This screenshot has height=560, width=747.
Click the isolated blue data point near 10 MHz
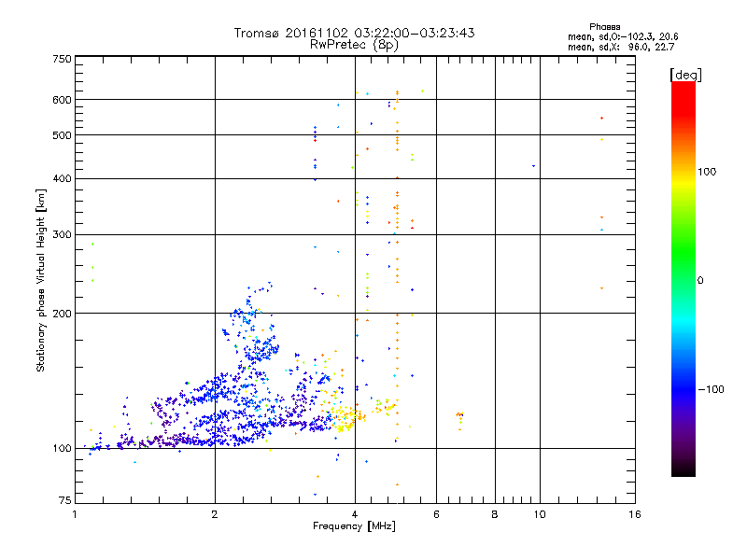(533, 166)
